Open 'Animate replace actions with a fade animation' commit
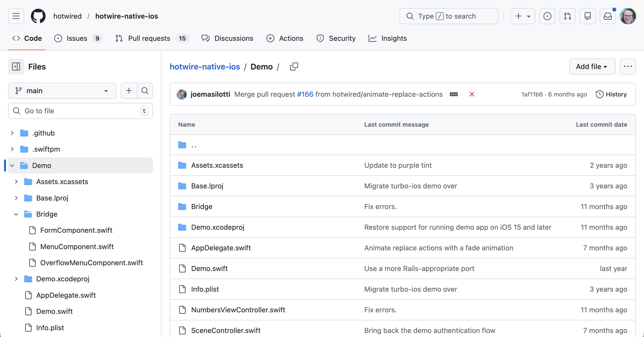Image resolution: width=644 pixels, height=337 pixels. [x=439, y=248]
